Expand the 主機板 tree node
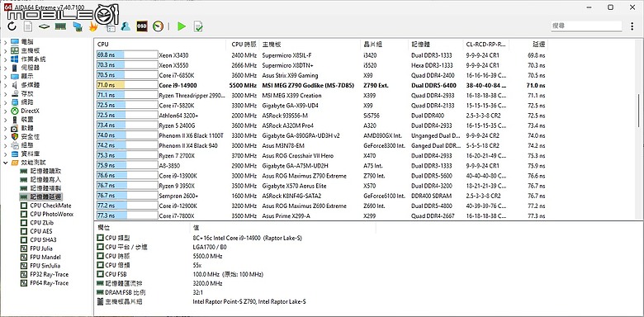The image size is (644, 317). click(5, 50)
